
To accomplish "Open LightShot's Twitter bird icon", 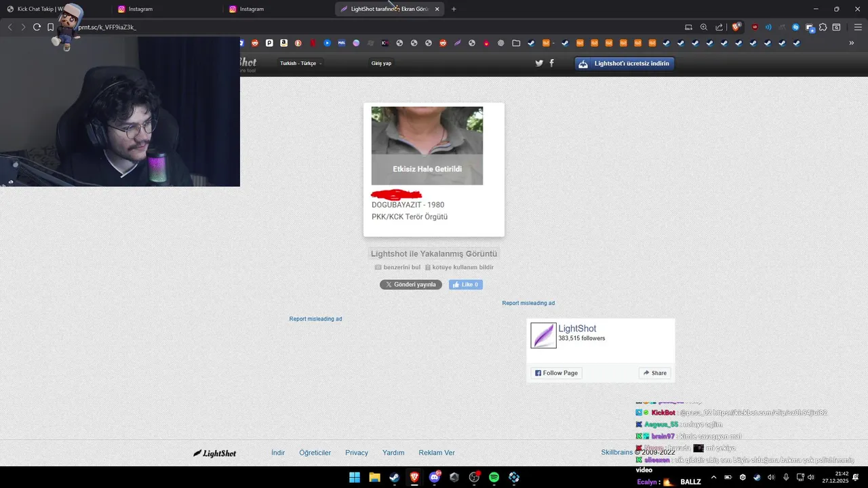I will click(539, 63).
